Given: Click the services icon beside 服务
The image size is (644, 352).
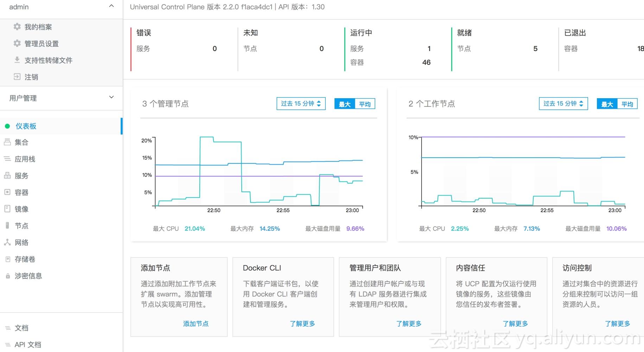Looking at the screenshot, I should click(7, 175).
